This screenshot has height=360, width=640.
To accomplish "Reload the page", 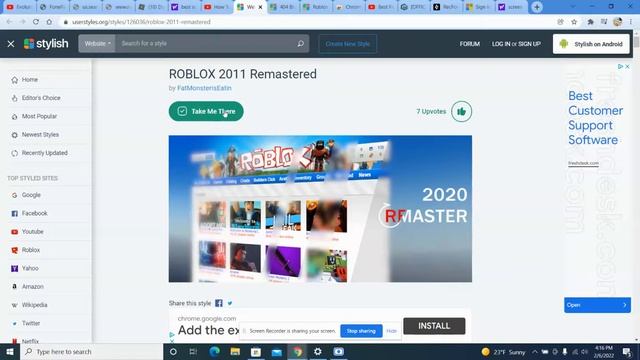I will coord(36,22).
